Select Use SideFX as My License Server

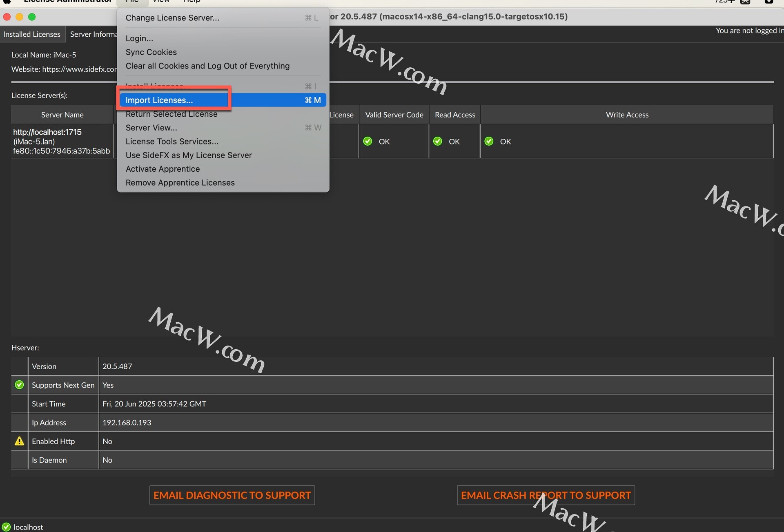click(189, 155)
